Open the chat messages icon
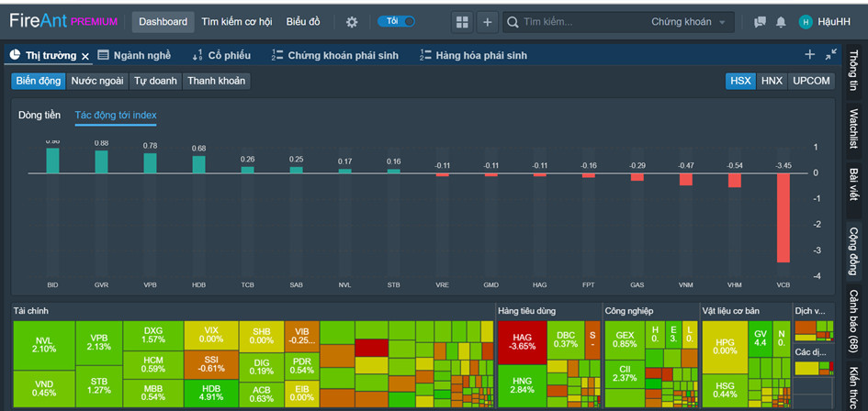The image size is (868, 411). click(x=760, y=22)
